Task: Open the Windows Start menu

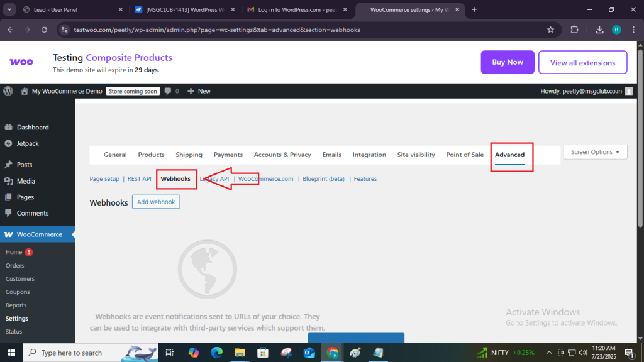Action: click(x=11, y=353)
